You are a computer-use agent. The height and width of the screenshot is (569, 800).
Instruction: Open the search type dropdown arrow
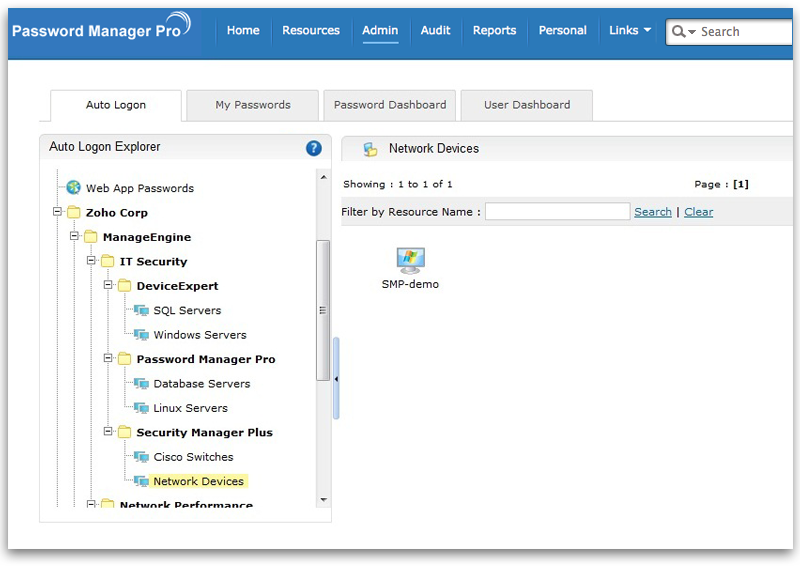click(x=692, y=32)
